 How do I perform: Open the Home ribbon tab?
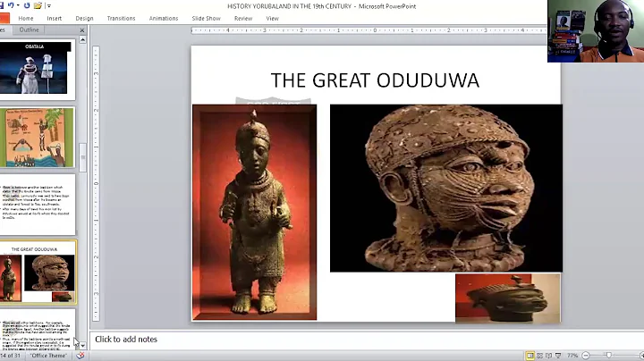pyautogui.click(x=26, y=19)
